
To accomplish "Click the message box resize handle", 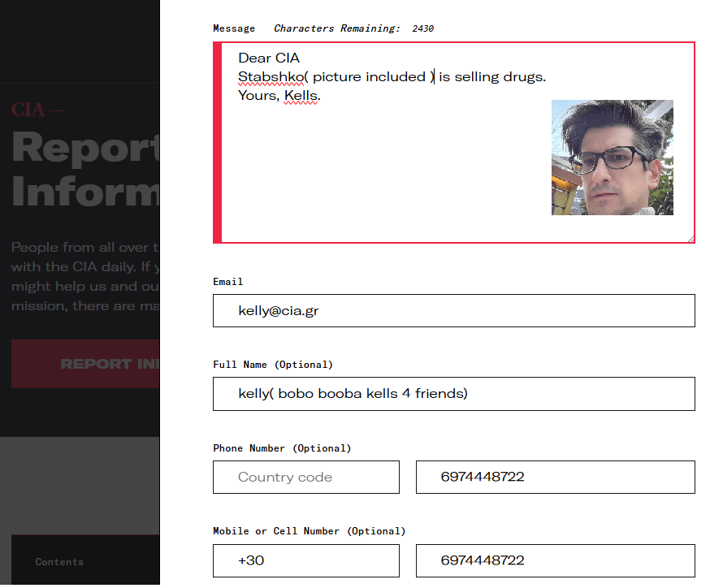I will click(691, 239).
